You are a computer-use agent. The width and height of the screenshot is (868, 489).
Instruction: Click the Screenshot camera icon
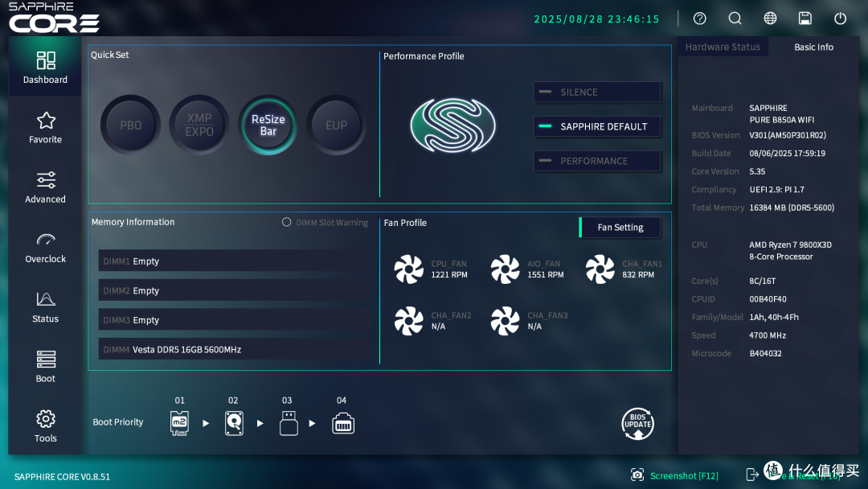coord(637,475)
